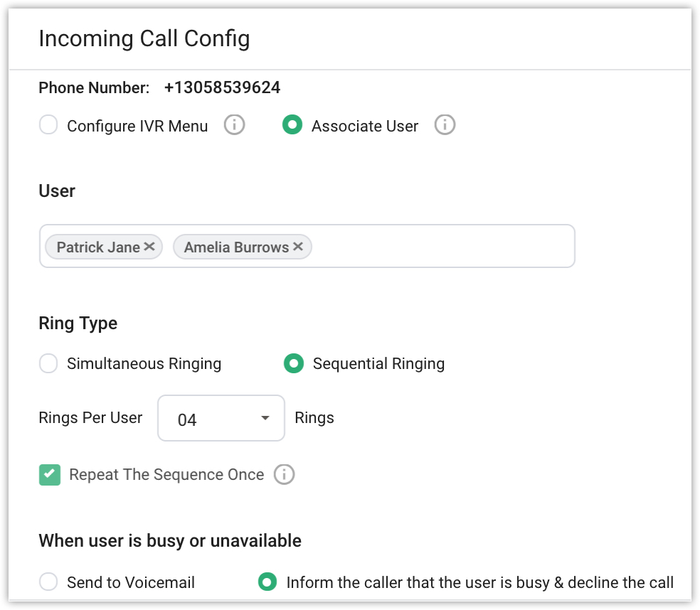
Task: Open the Rings Per User dropdown
Action: point(221,418)
